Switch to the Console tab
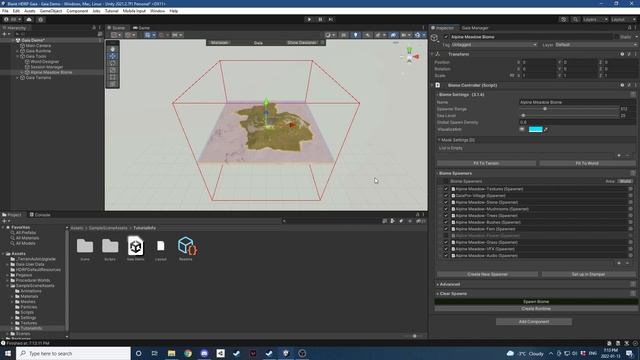The width and height of the screenshot is (640, 360). [40, 215]
